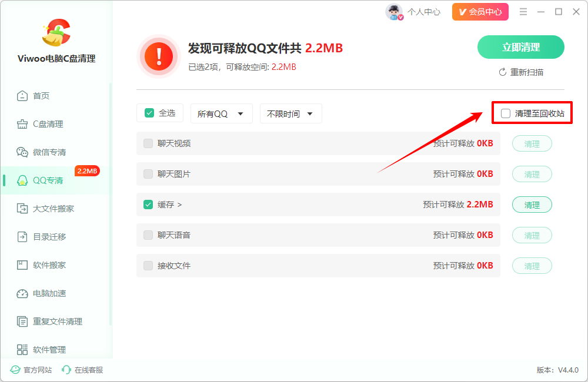The image size is (588, 382).
Task: Click 清理 button for 聊天语音 row
Action: 532,235
